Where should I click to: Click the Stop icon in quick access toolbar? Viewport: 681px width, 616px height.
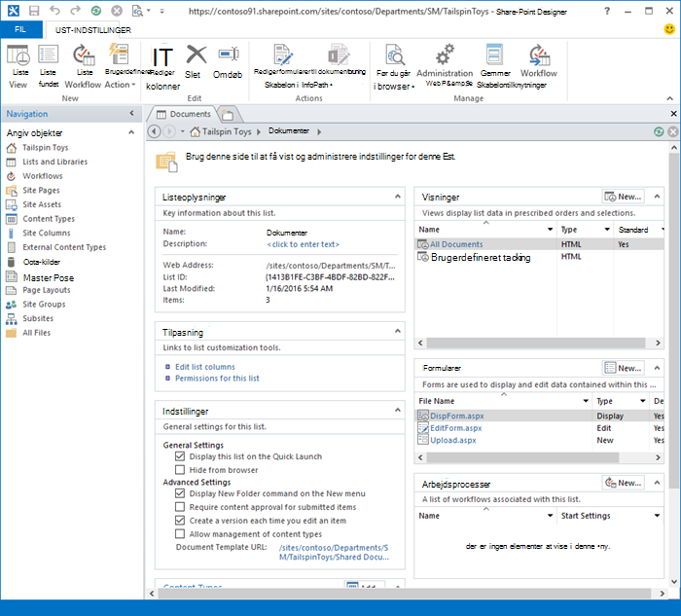[x=117, y=11]
